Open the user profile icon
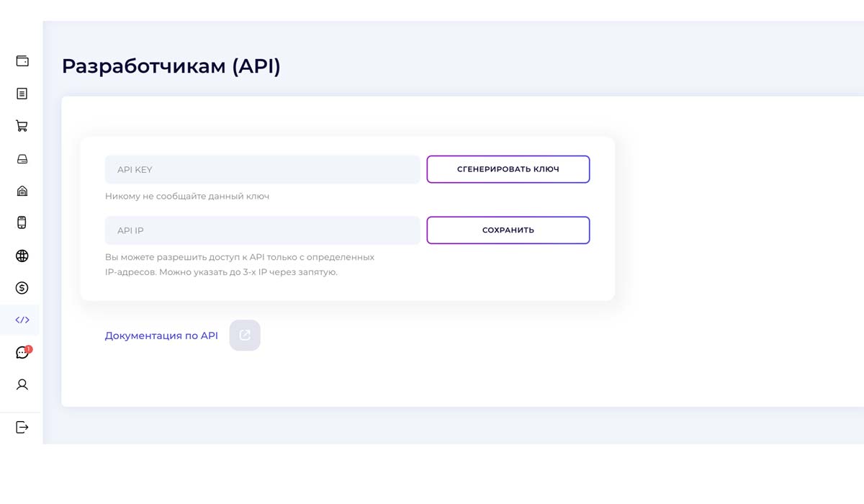Viewport: 864px width, 504px height. tap(22, 384)
